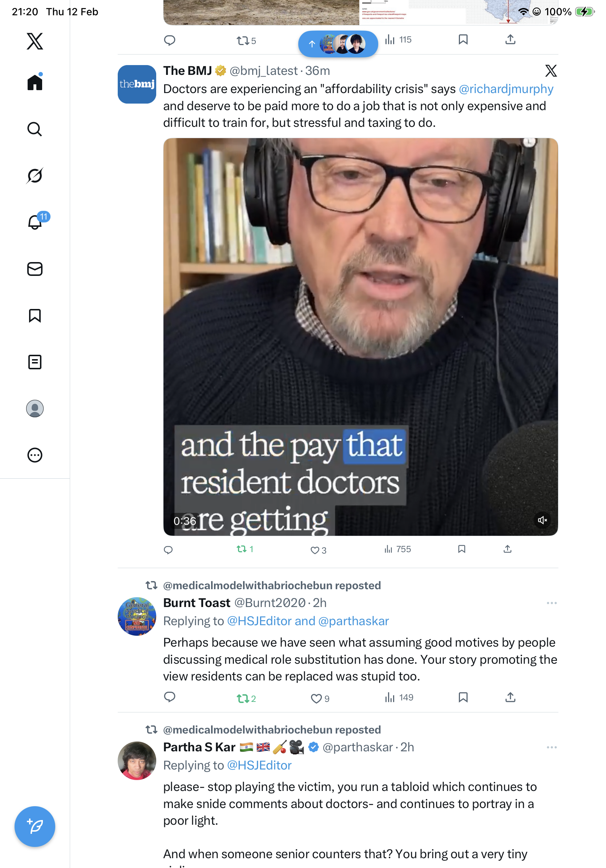Viewport: 606px width, 868px height.
Task: Expand the sidebar More menu
Action: (x=35, y=455)
